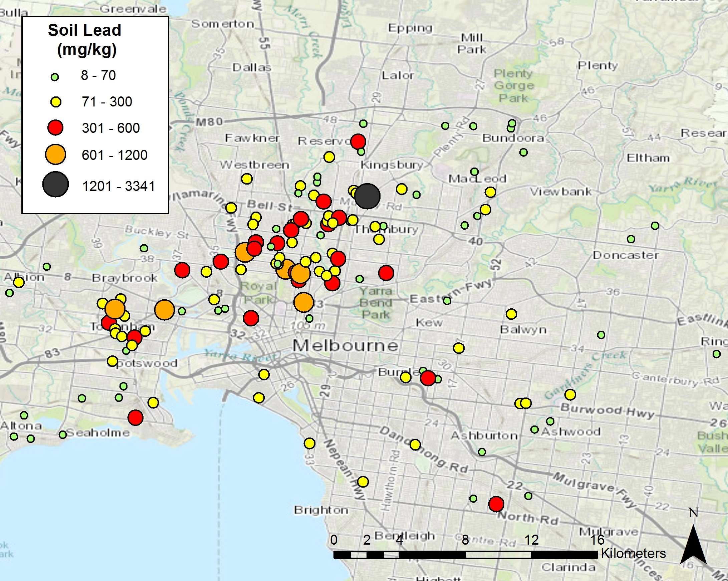This screenshot has height=581, width=728.
Task: Click the red marker next to Reservoir label
Action: 358,141
